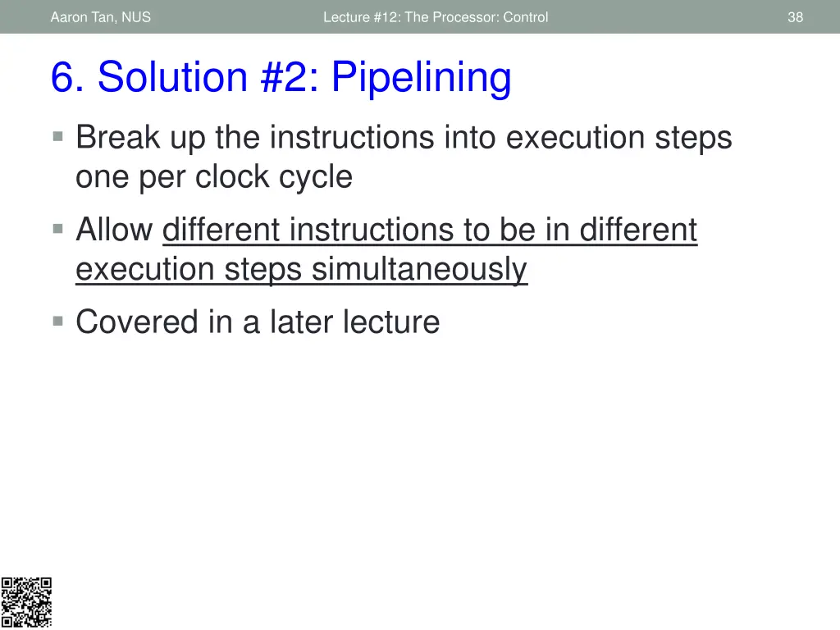The width and height of the screenshot is (840, 630).
Task: Click the line 'one per clock cycle'
Action: coord(214,177)
